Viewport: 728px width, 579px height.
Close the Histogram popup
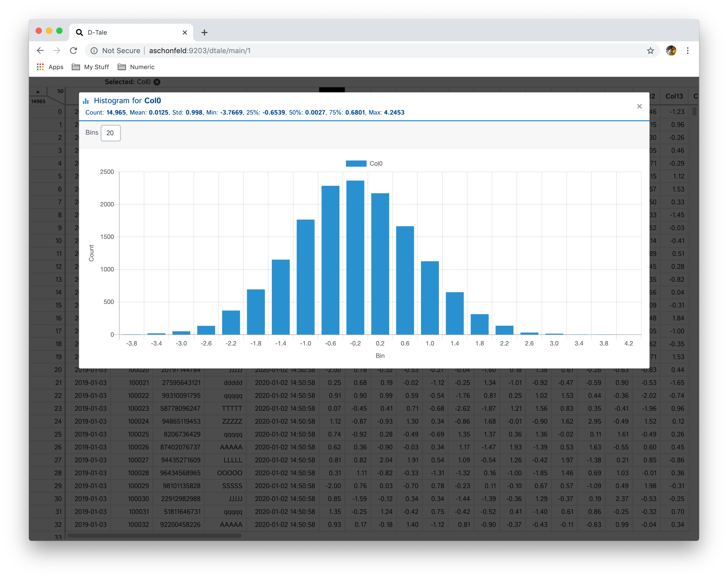coord(639,106)
